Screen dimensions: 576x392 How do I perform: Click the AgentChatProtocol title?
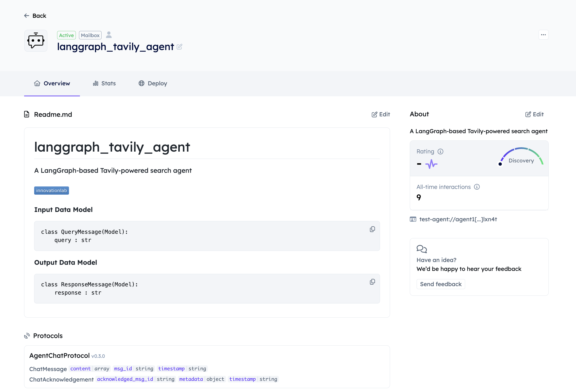pos(59,356)
